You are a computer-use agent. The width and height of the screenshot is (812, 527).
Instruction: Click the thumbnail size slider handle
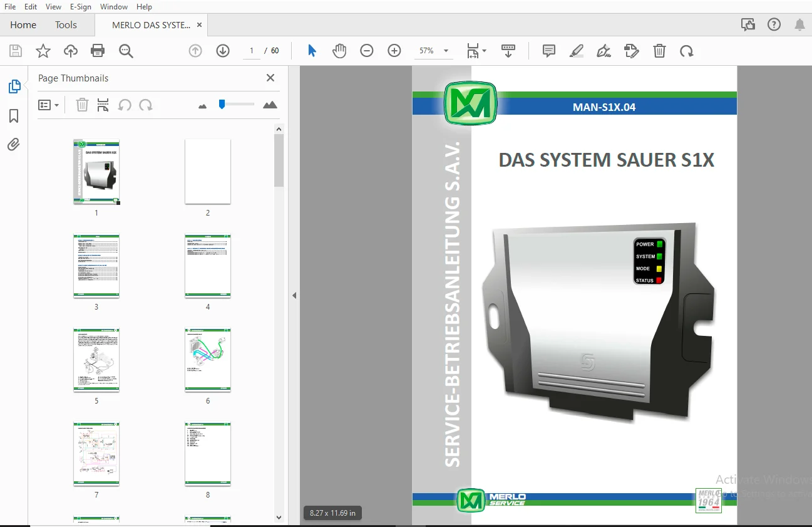tap(222, 104)
